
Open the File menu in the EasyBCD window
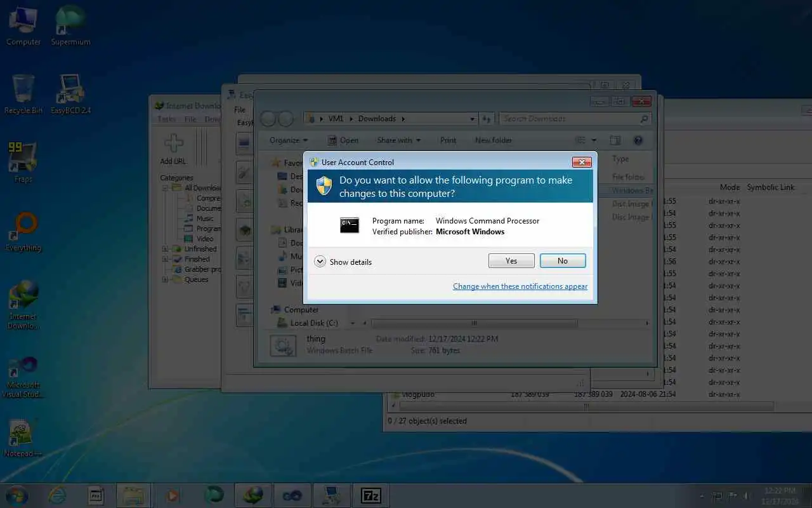(240, 110)
